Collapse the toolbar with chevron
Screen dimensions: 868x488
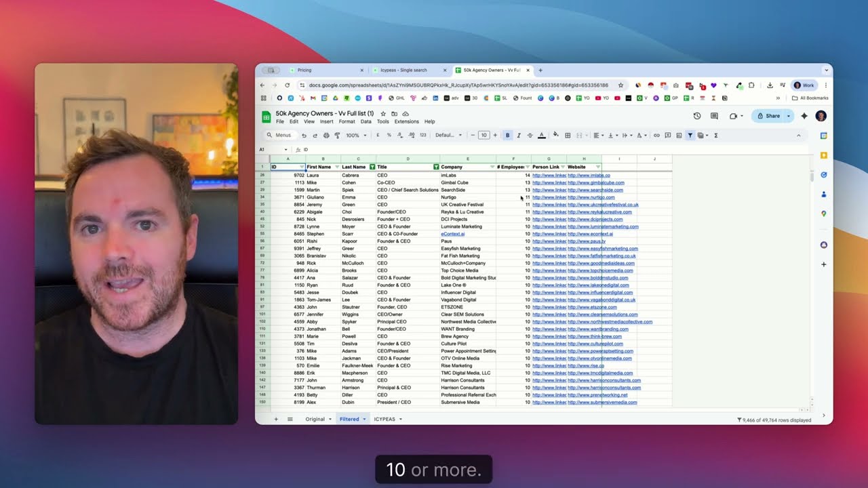[x=798, y=136]
